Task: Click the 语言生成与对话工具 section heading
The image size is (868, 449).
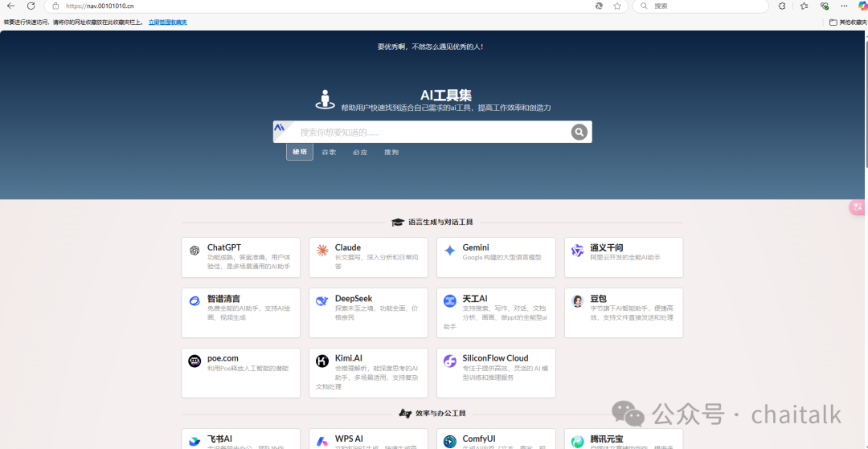Action: 440,222
